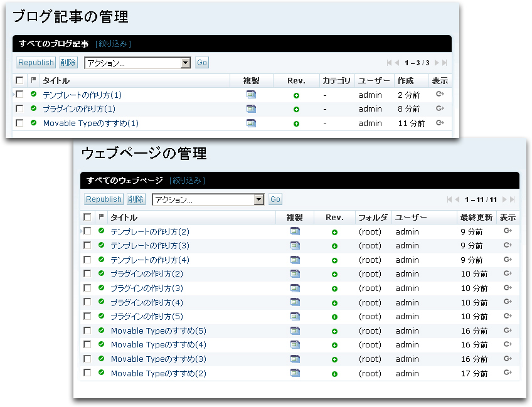Click the フォルダ column header
Image resolution: width=532 pixels, height=407 pixels.
click(x=373, y=218)
